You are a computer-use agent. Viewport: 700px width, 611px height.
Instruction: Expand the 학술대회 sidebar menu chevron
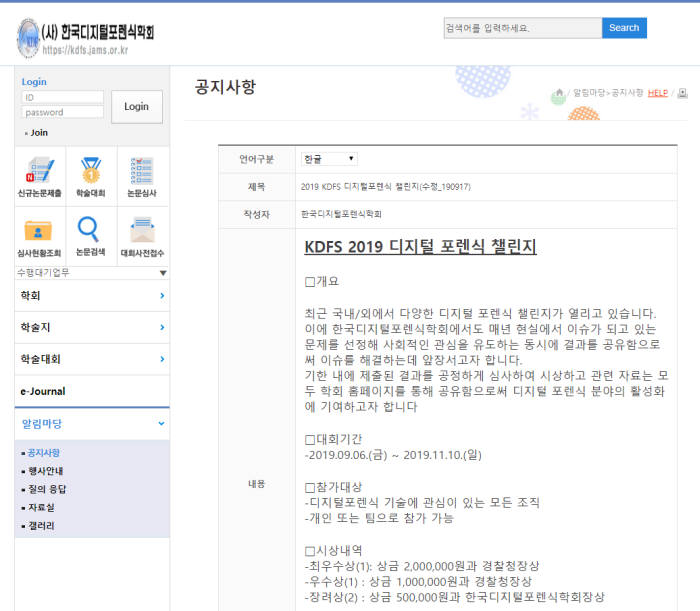click(x=162, y=359)
